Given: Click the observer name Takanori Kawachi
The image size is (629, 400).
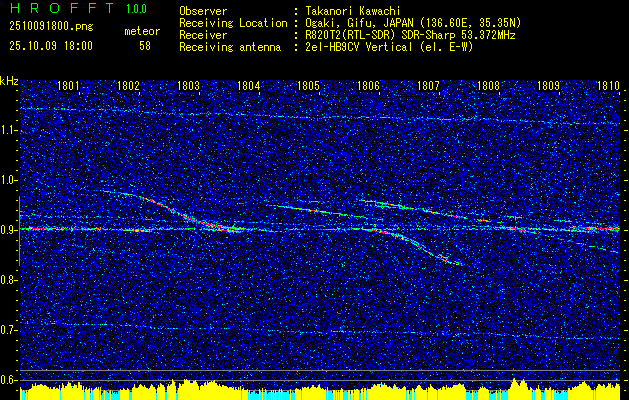Looking at the screenshot, I should pos(353,11).
